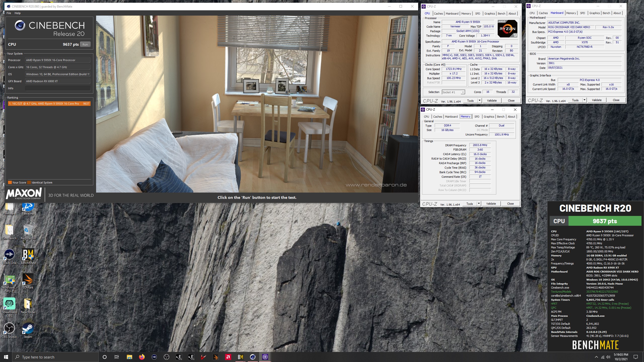Launch the Streamlabs OBS desktop shortcut

(x=9, y=307)
